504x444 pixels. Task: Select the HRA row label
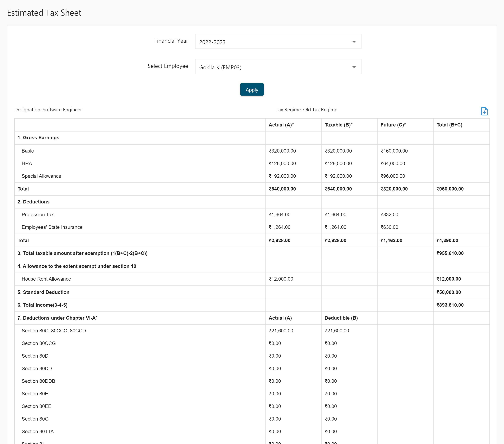coord(27,163)
